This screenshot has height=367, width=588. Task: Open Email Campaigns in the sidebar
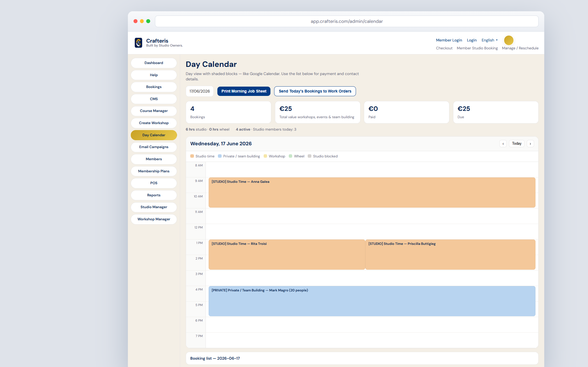coord(154,147)
